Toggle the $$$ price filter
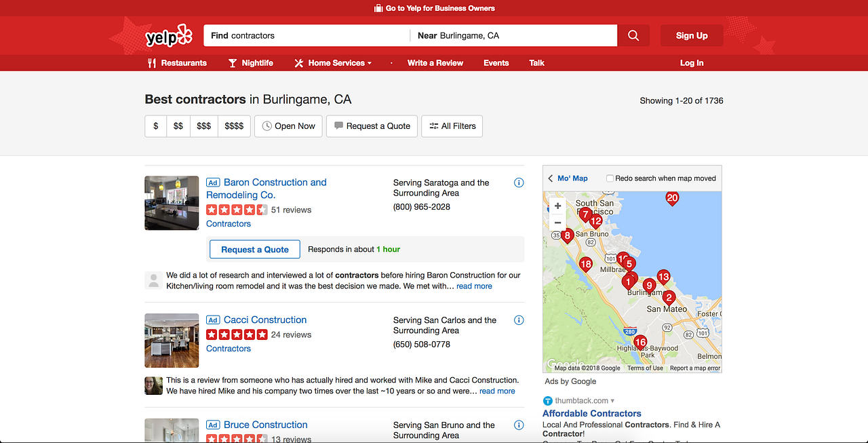The image size is (868, 443). pos(203,126)
